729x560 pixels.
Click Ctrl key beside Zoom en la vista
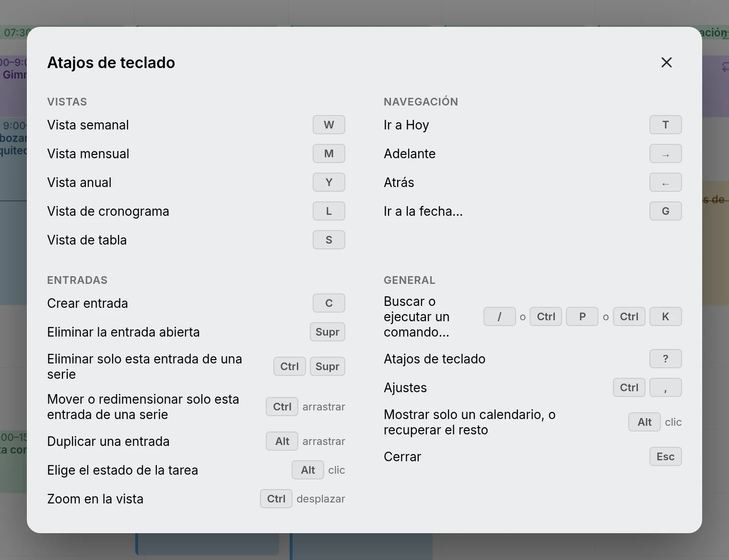point(276,499)
